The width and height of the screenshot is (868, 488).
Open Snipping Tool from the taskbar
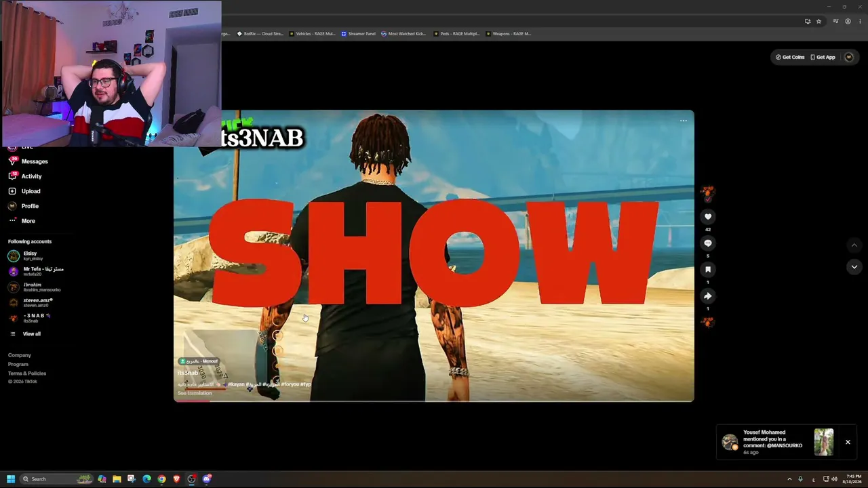tap(132, 479)
